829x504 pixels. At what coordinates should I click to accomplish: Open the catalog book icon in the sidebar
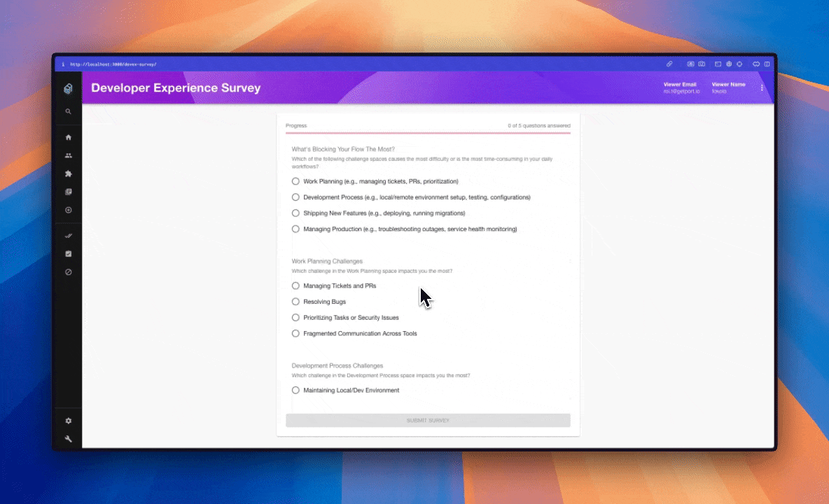point(68,192)
